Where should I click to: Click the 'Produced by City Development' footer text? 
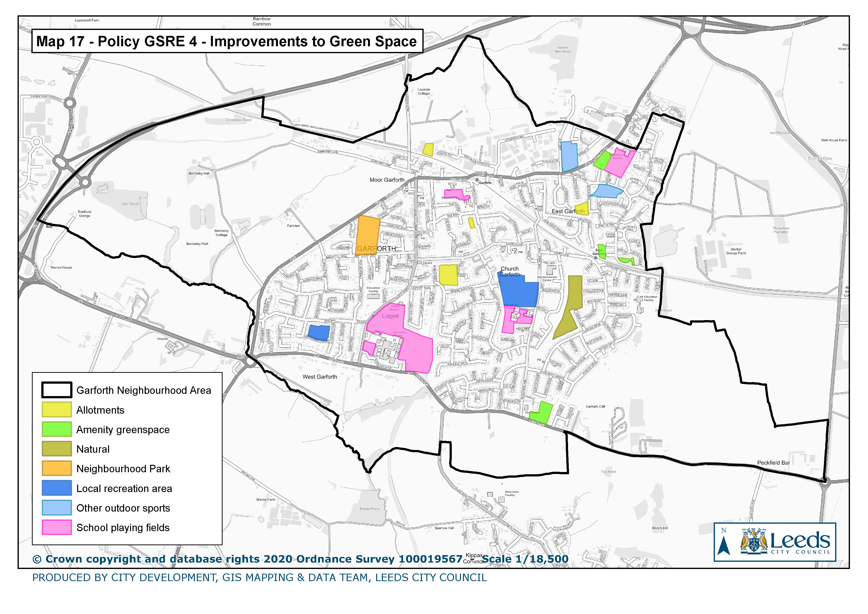click(259, 578)
